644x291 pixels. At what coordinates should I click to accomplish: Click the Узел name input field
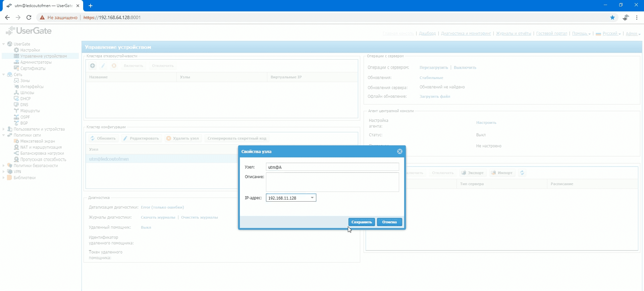point(332,167)
